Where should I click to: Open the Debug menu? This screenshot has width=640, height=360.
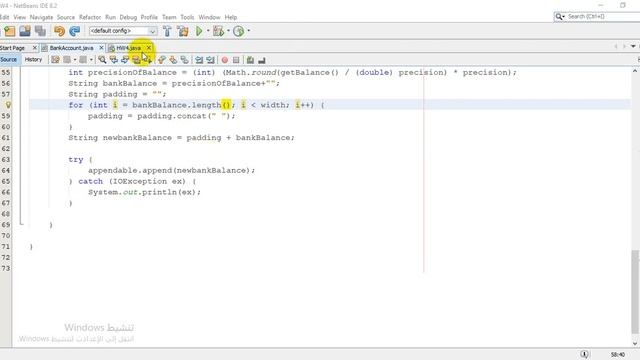click(x=128, y=17)
